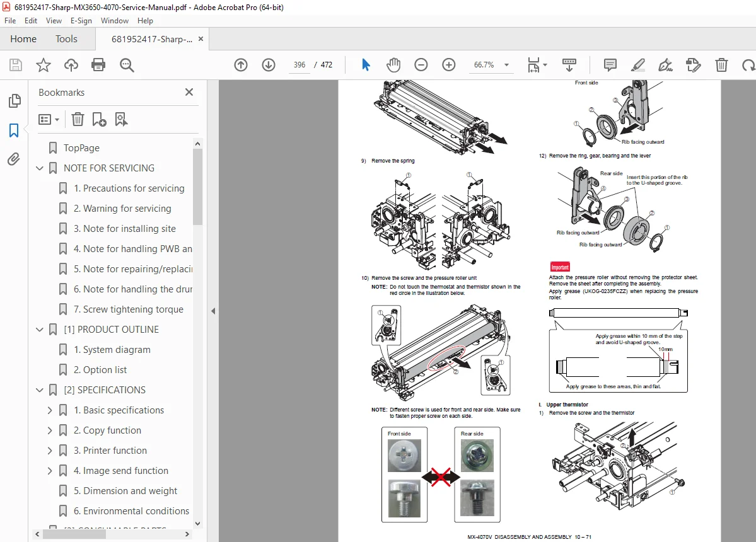The image size is (756, 542).
Task: Open the Page Thumbnails side panel
Action: pyautogui.click(x=15, y=101)
